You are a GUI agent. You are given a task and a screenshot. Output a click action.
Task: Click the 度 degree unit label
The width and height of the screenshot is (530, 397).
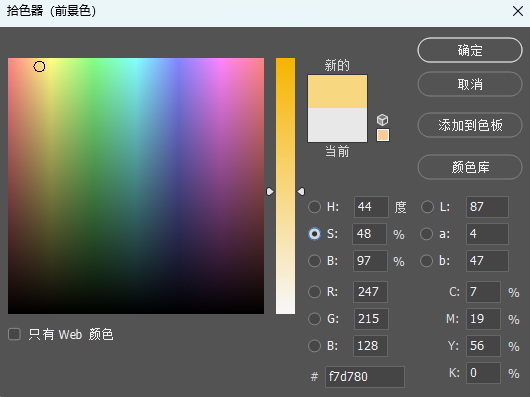pyautogui.click(x=400, y=207)
